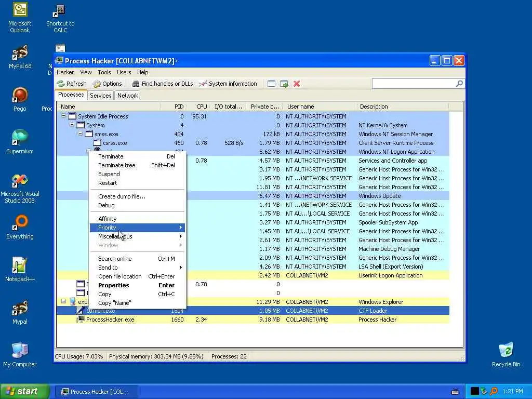Select the Processes tab

71,95
